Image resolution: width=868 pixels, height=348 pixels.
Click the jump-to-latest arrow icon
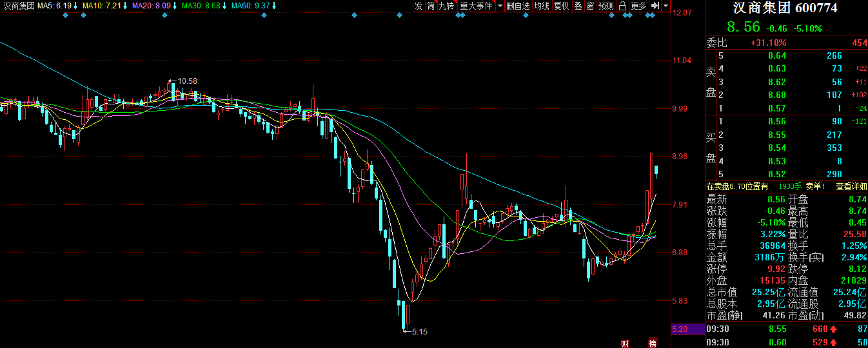(x=655, y=6)
